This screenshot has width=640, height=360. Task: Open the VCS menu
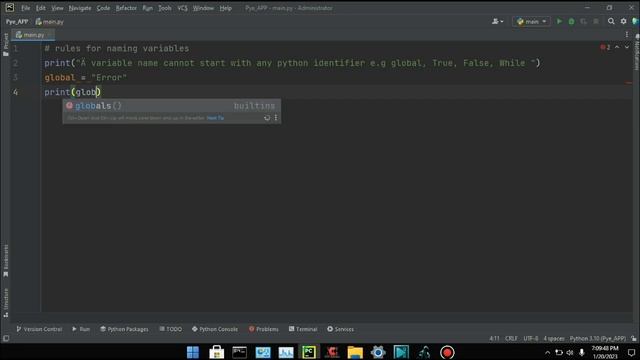pos(182,8)
